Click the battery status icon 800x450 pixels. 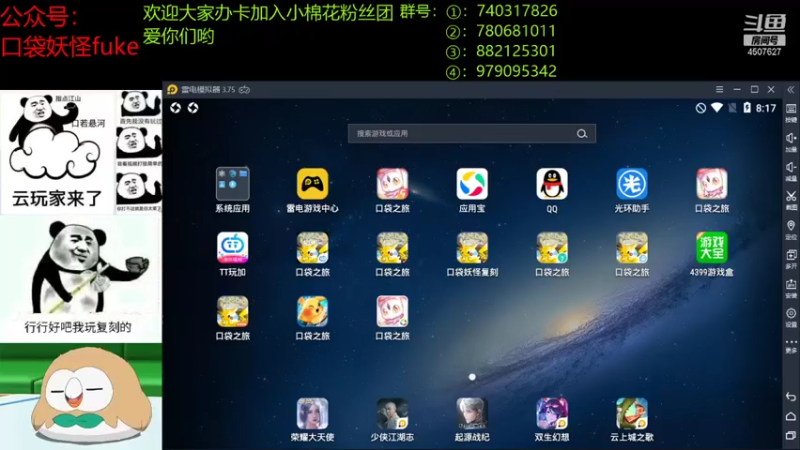(x=747, y=108)
